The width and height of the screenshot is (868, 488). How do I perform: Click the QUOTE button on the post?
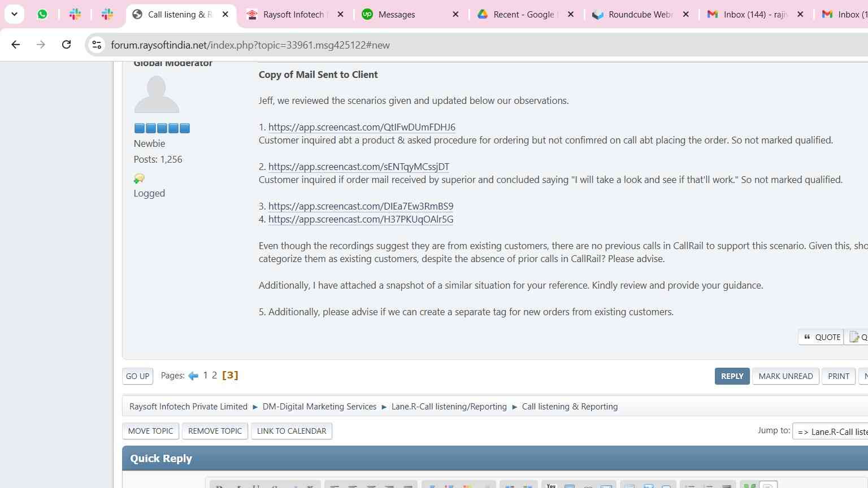pyautogui.click(x=822, y=337)
